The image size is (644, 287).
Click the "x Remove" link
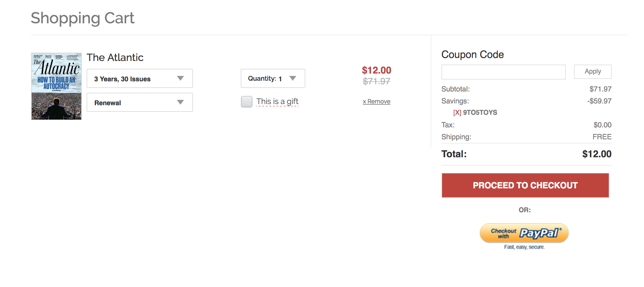click(376, 102)
